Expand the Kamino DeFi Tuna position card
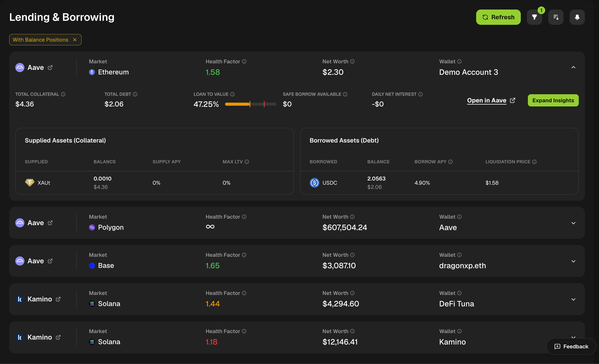 (x=573, y=299)
